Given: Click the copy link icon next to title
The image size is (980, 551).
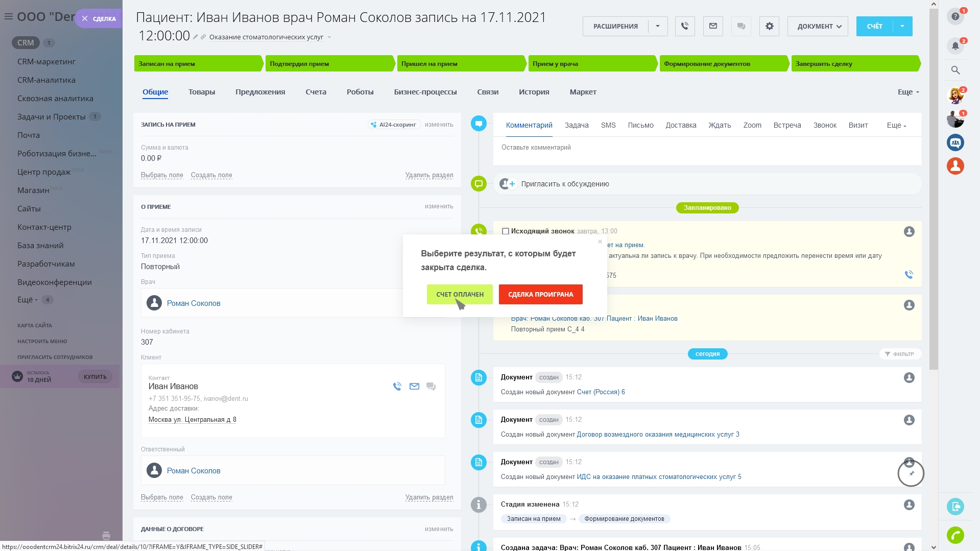Looking at the screenshot, I should (203, 37).
